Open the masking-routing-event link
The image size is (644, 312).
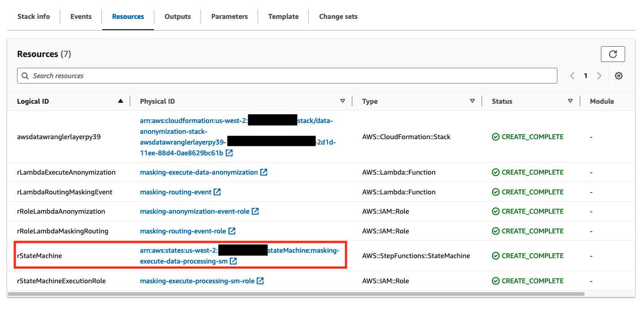(175, 192)
